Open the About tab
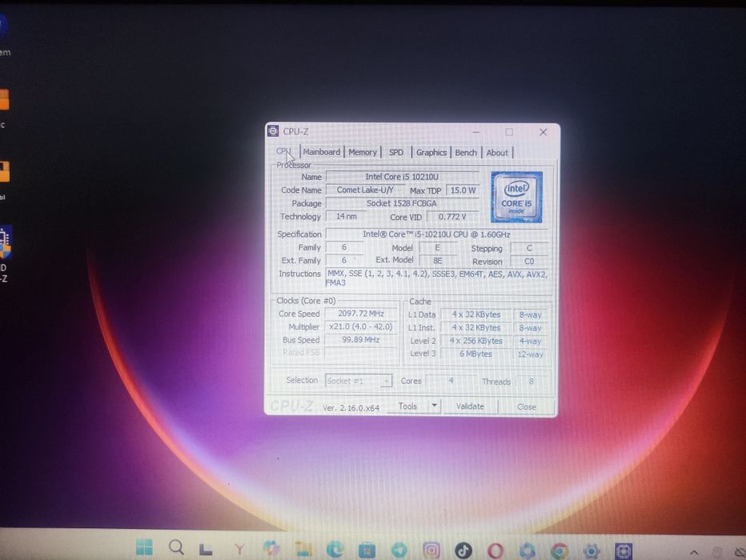 [497, 153]
